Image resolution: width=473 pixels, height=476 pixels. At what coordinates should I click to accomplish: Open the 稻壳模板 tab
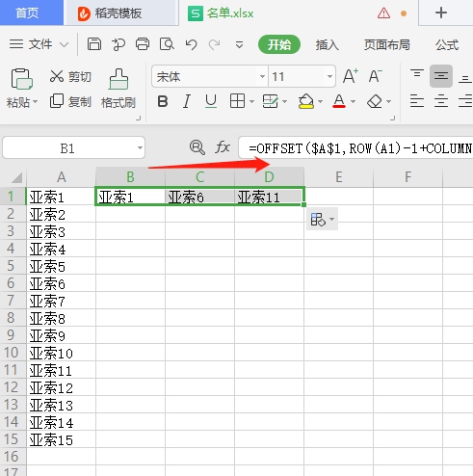point(120,13)
